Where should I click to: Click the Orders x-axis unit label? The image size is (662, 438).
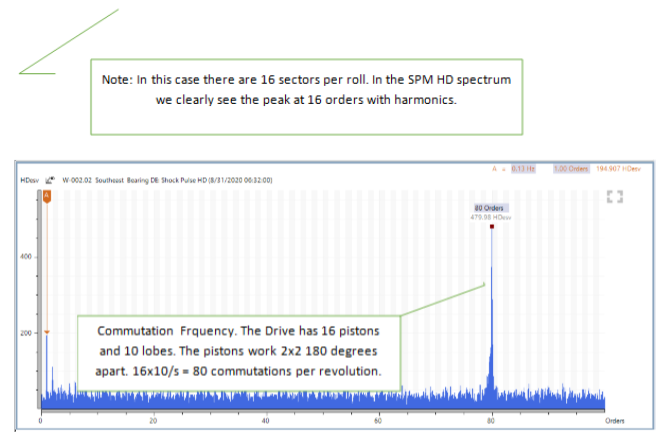coord(615,421)
